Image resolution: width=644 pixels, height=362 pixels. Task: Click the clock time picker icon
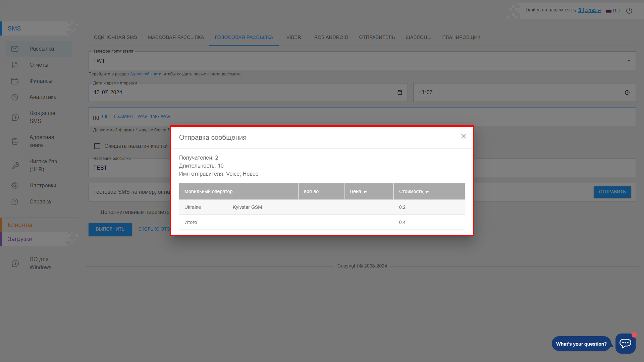(x=627, y=93)
